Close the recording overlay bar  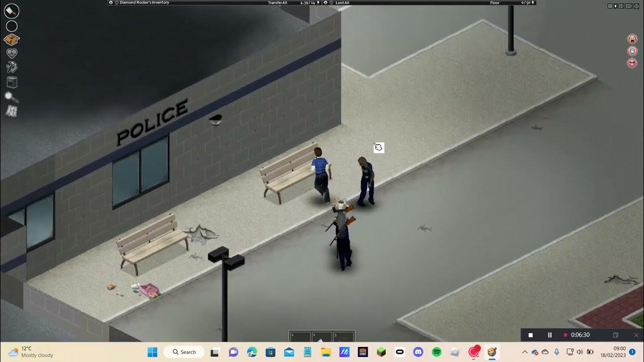[635, 335]
